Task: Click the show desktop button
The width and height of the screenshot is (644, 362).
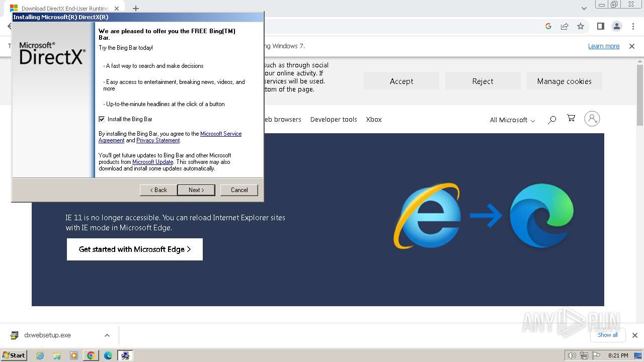Action: click(x=638, y=355)
